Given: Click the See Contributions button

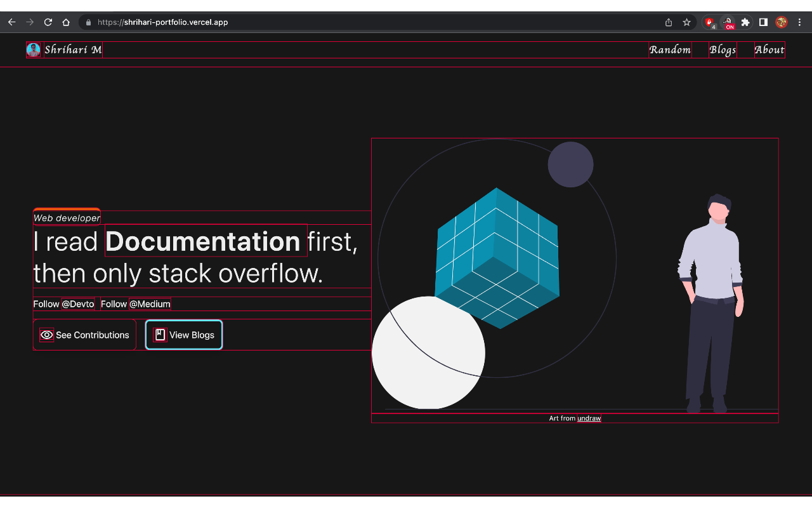Looking at the screenshot, I should point(84,335).
